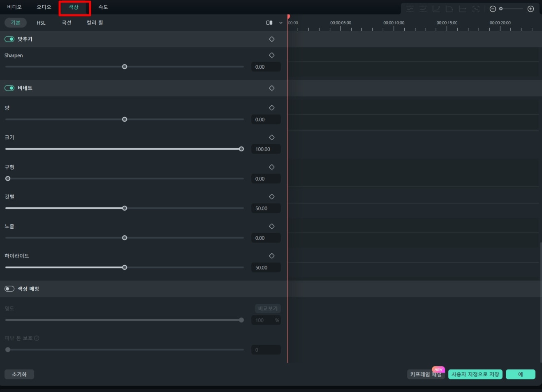Click the 양 value field
The height and width of the screenshot is (392, 542).
(x=266, y=119)
